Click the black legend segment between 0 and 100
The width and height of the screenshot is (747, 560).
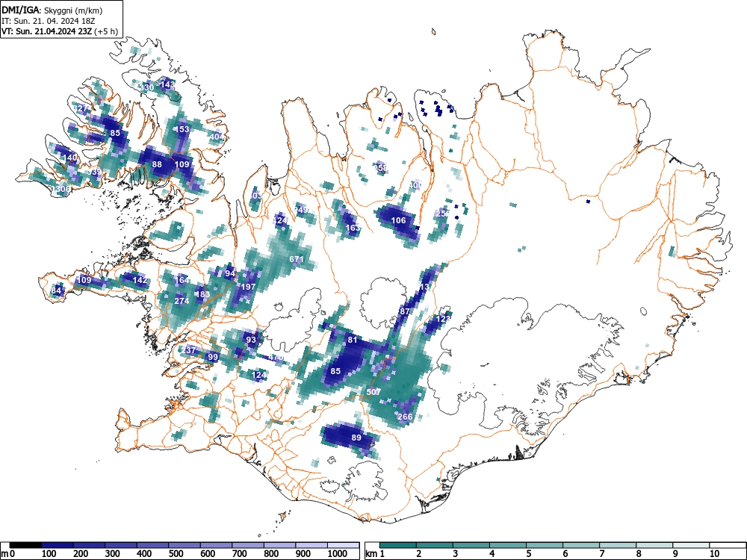(25, 545)
